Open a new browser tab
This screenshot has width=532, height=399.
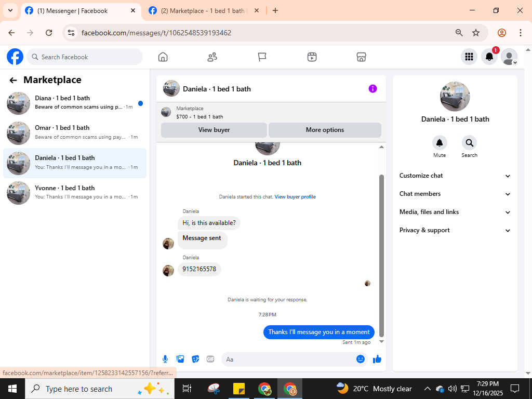[275, 11]
